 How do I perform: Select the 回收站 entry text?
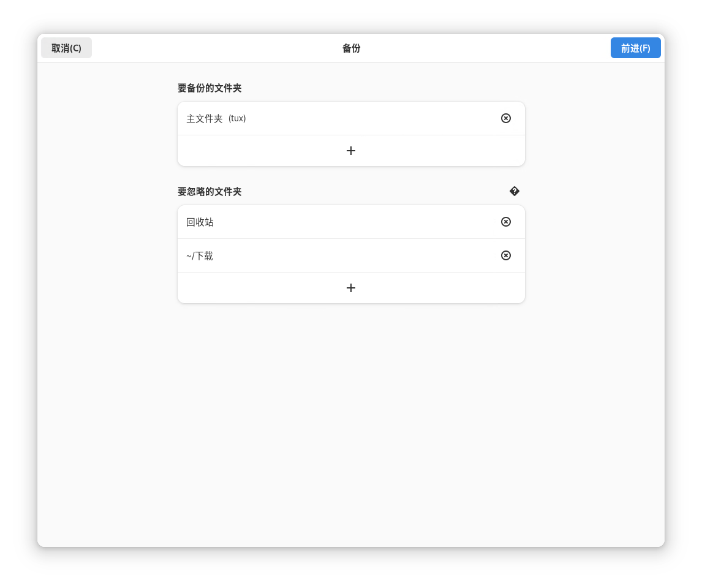click(x=200, y=222)
